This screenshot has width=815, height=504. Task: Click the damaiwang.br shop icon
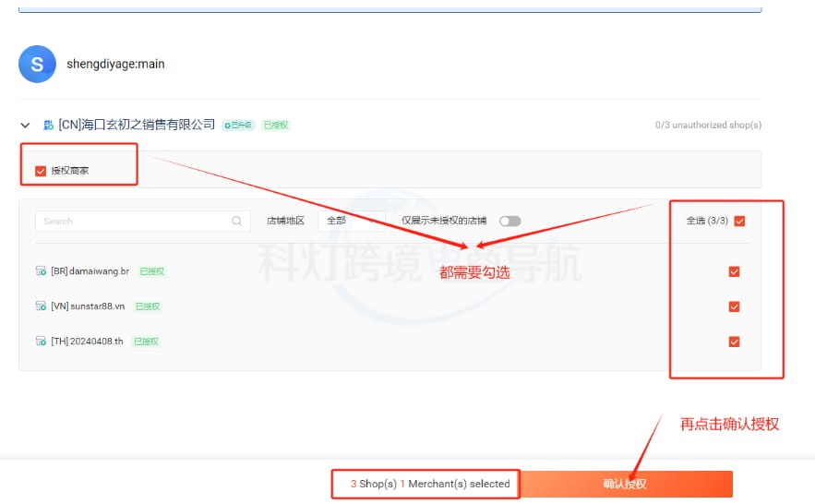(41, 271)
